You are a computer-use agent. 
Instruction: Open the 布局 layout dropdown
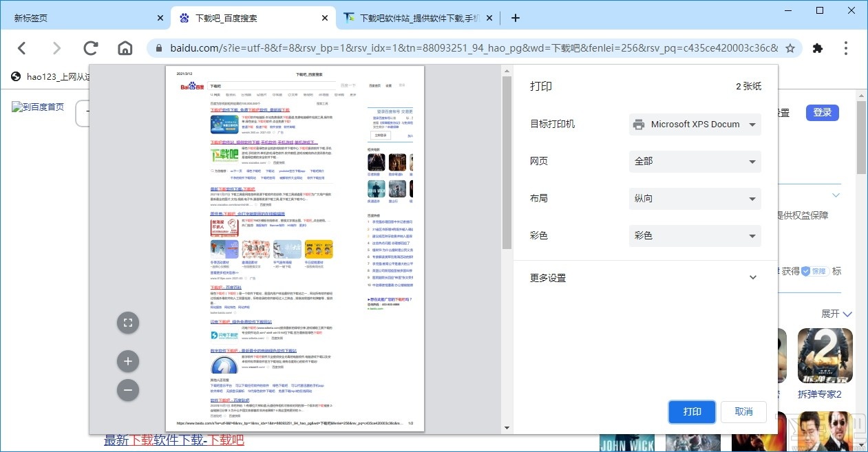(x=694, y=198)
